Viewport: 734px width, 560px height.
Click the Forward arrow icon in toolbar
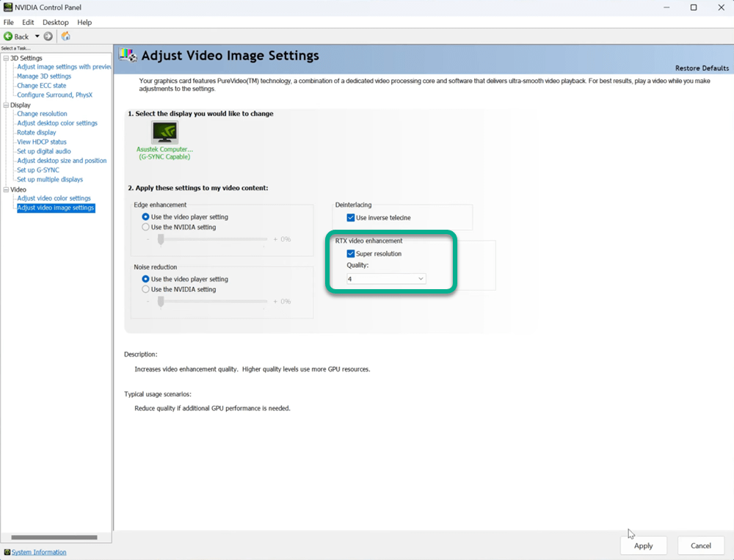click(48, 36)
